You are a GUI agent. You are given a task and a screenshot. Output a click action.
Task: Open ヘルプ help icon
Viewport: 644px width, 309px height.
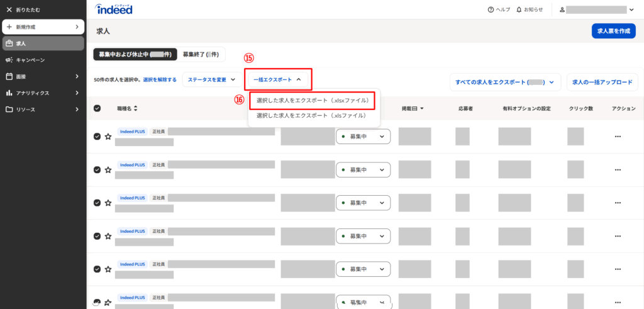click(491, 10)
